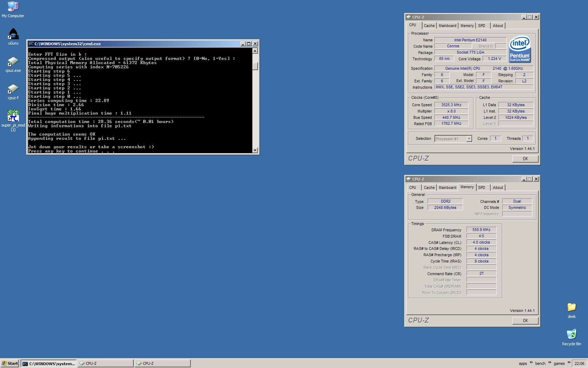
Task: Open Cache tab in bottom CPU-Z window
Action: click(x=429, y=188)
